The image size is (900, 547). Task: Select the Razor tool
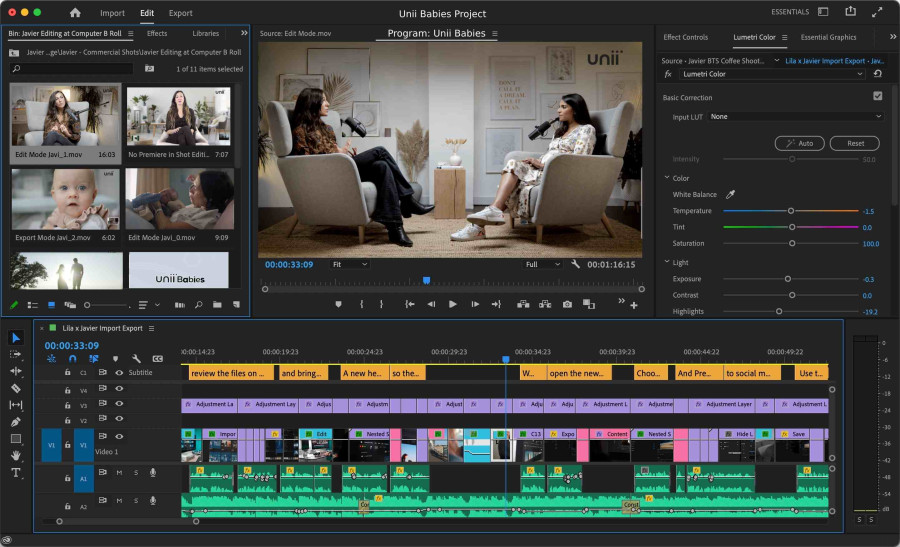pyautogui.click(x=16, y=388)
